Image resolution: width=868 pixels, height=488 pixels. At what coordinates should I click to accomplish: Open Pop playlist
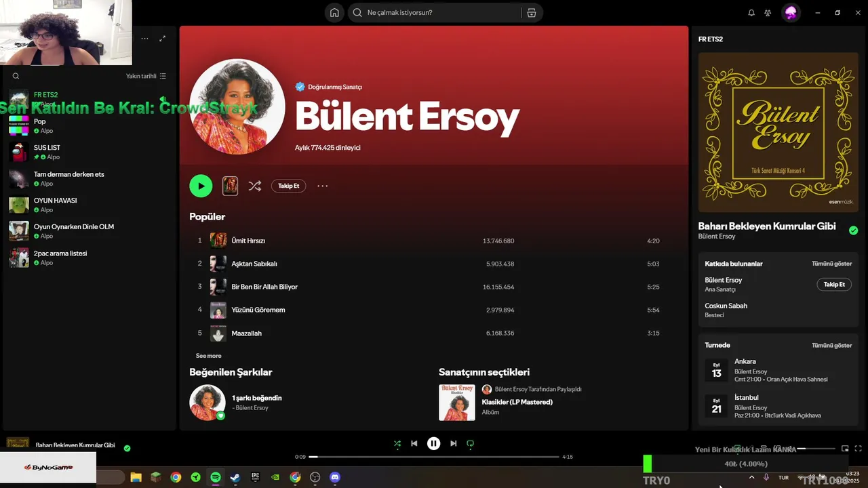pos(88,126)
